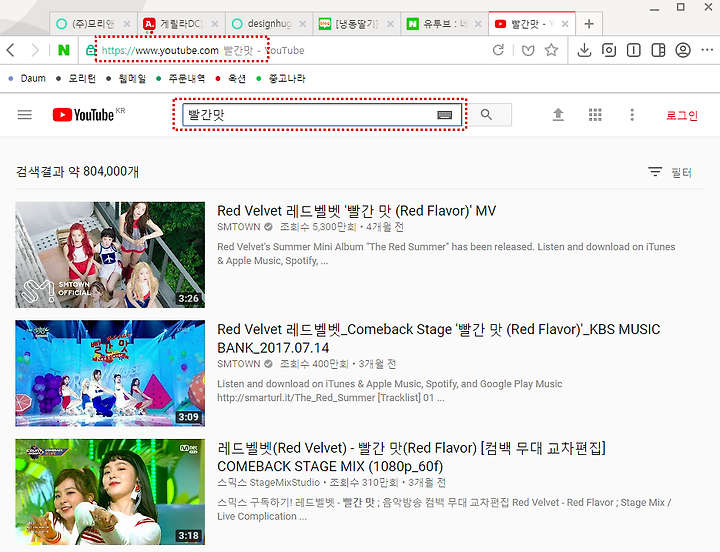The height and width of the screenshot is (552, 720).
Task: Open the browser profile account icon
Action: pyautogui.click(x=683, y=50)
